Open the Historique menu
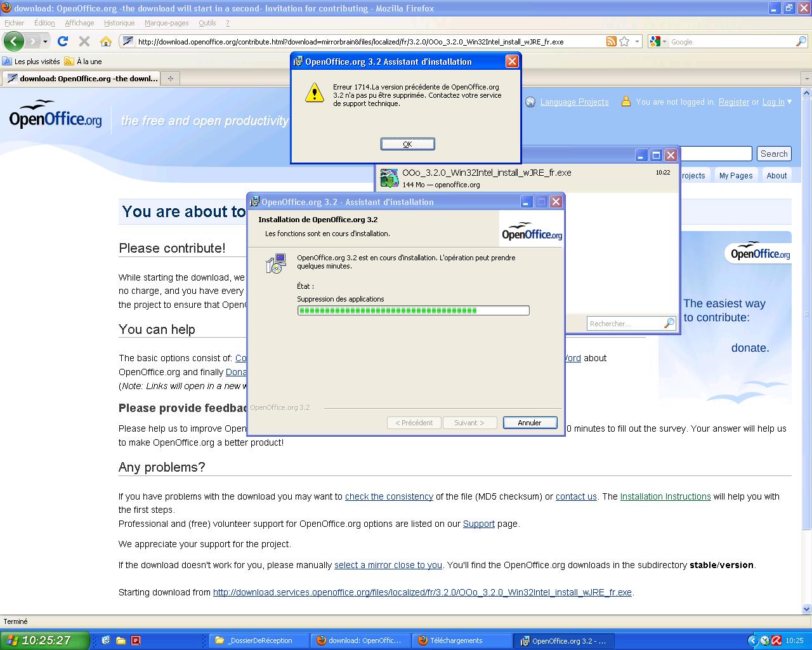The image size is (812, 650). tap(119, 23)
